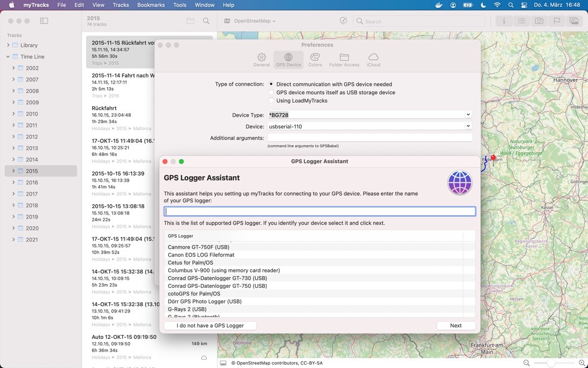Open the Bookmarks menu
The image size is (588, 368).
(151, 5)
